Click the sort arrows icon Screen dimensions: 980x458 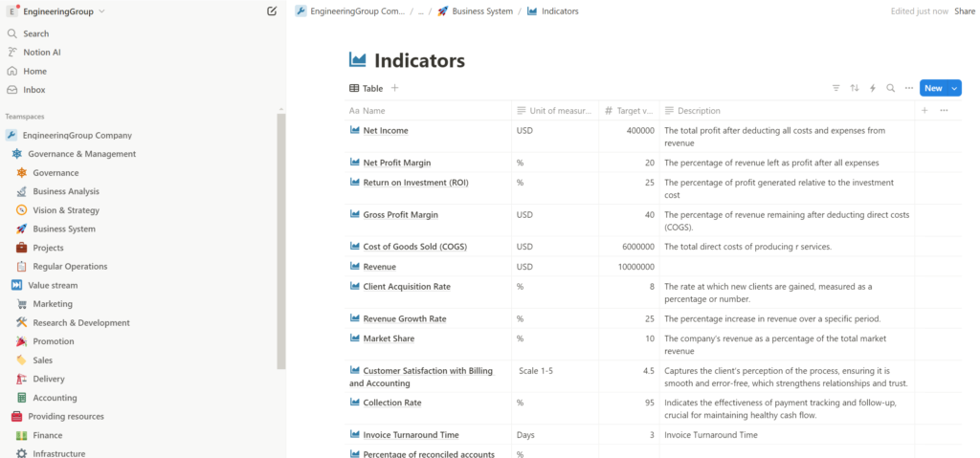[x=854, y=88]
